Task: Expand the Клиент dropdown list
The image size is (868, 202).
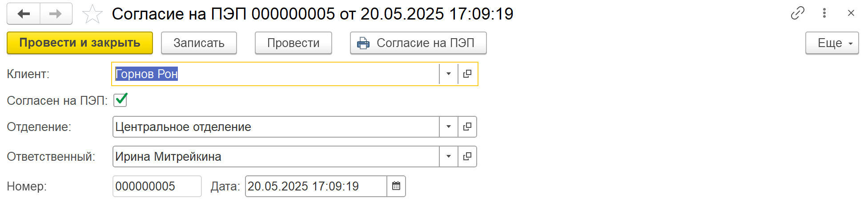Action: coord(449,74)
